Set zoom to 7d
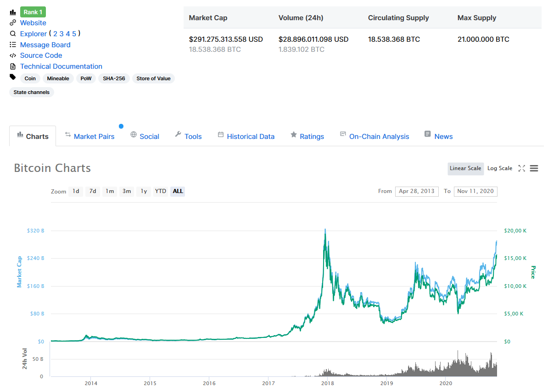Screen dimensions: 559x392 pyautogui.click(x=93, y=191)
